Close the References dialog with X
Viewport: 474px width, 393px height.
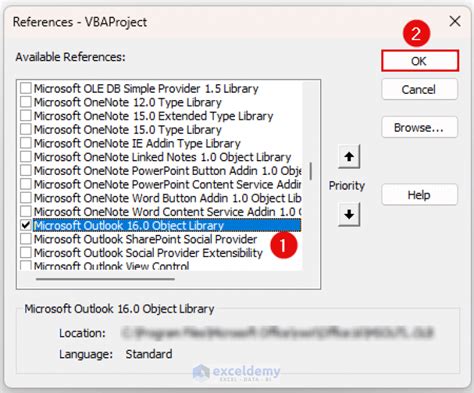(x=455, y=22)
